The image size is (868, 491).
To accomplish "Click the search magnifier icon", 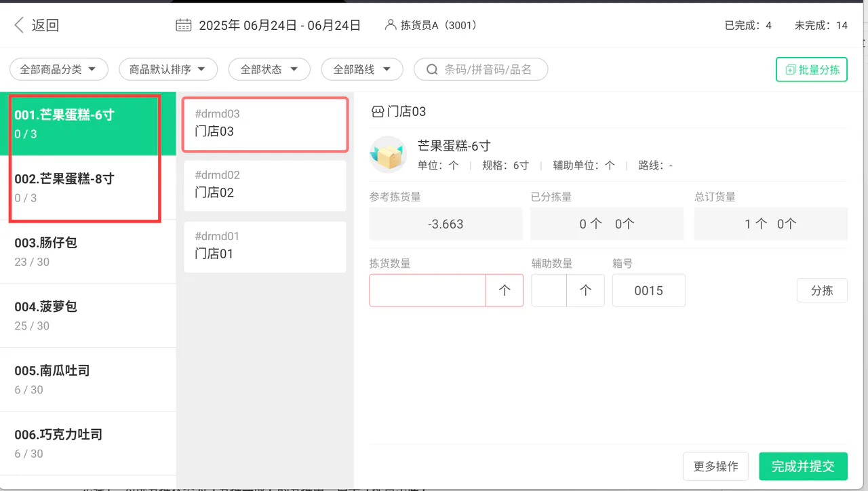I will point(432,69).
